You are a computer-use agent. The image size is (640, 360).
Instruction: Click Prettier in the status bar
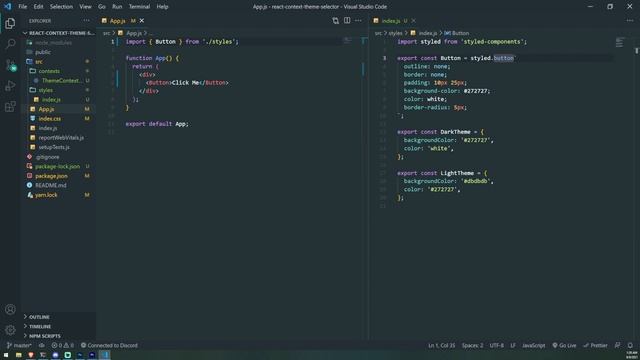point(595,345)
